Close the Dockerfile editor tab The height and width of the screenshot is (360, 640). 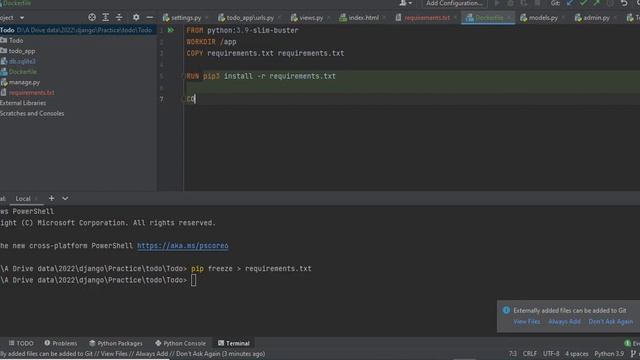tap(509, 18)
